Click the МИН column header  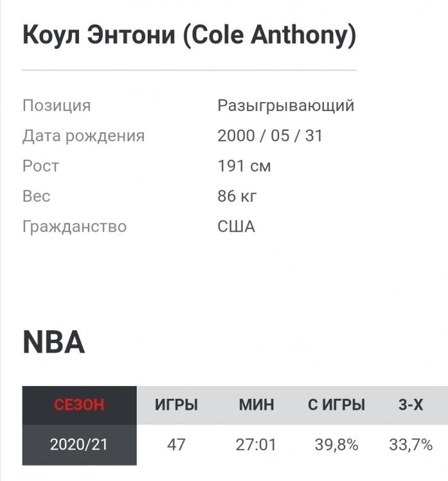256,405
